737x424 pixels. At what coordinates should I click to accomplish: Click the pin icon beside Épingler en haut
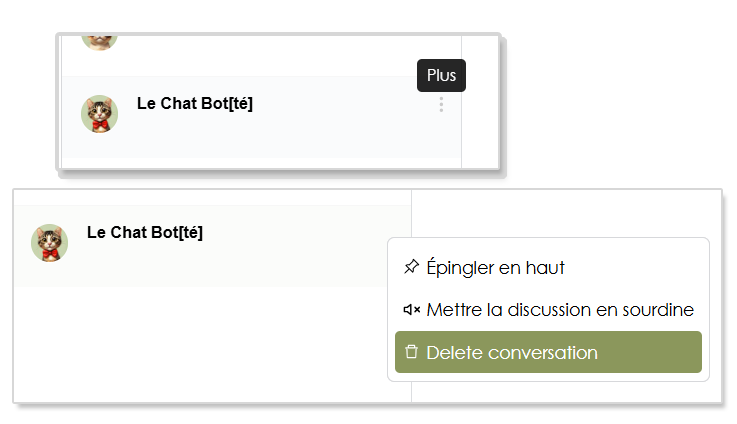click(x=411, y=267)
